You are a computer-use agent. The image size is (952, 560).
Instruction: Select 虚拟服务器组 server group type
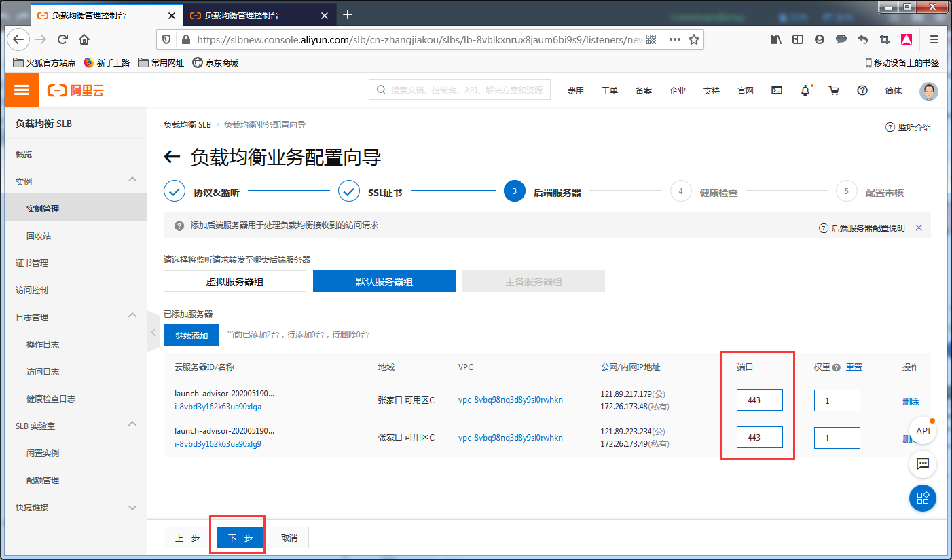click(x=235, y=281)
